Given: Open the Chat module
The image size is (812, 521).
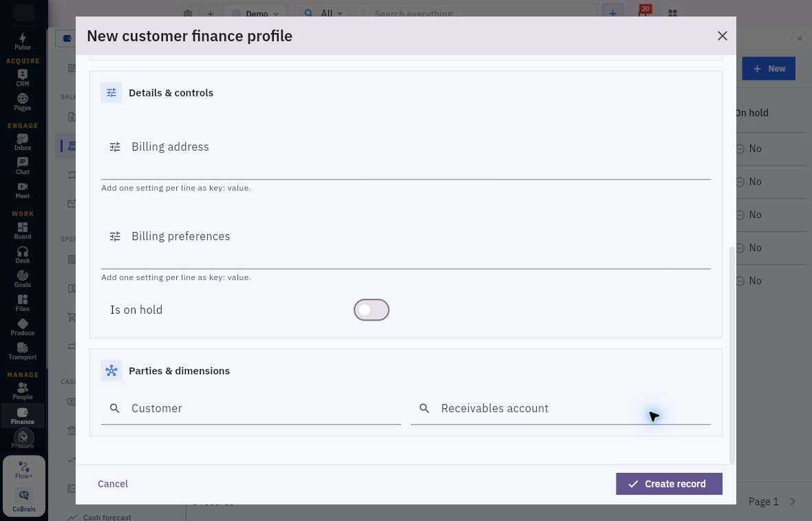Looking at the screenshot, I should tap(22, 167).
